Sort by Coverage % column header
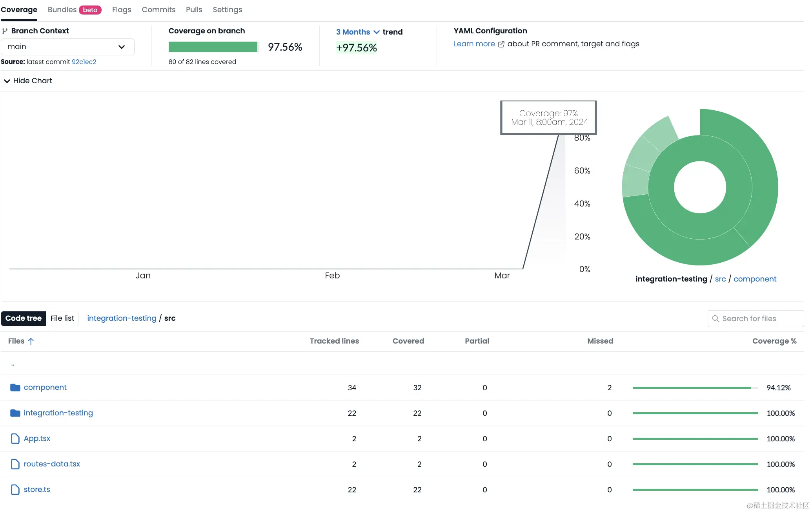The image size is (812, 512). tap(774, 341)
